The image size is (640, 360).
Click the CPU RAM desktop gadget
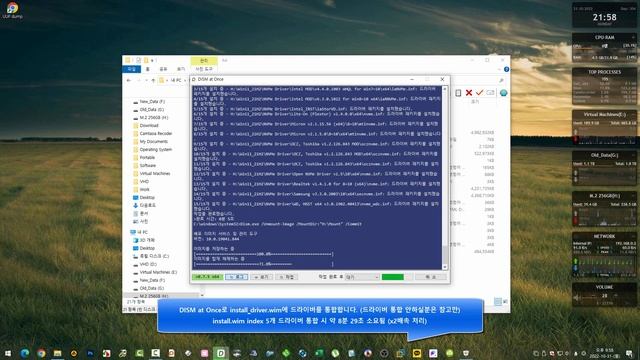click(604, 48)
